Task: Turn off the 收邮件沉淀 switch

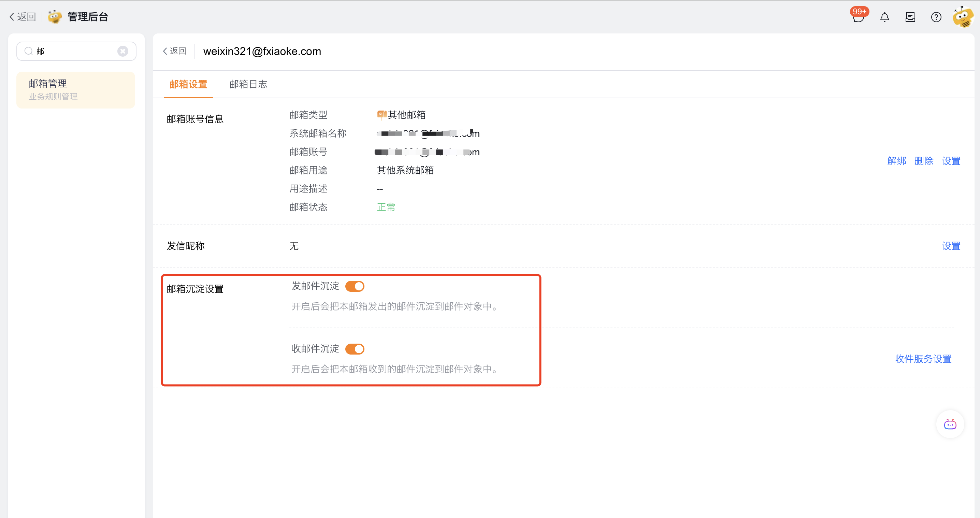Action: (x=355, y=349)
